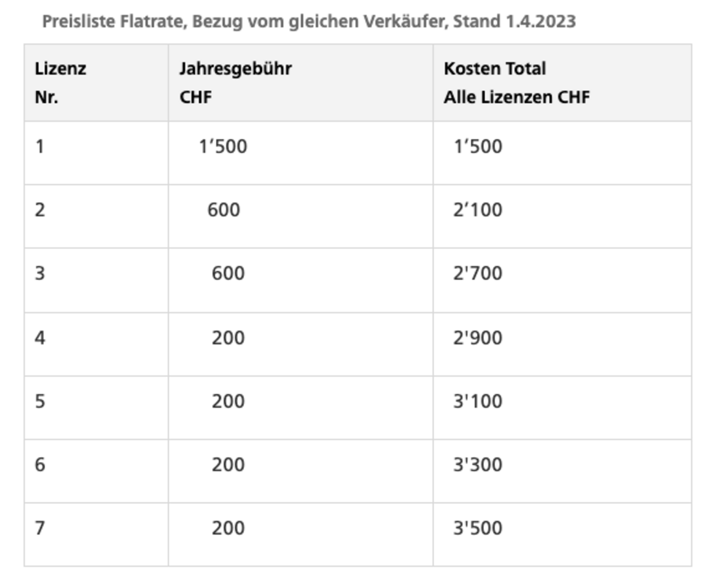Select license number 1 cell
The height and width of the screenshot is (588, 706).
click(40, 147)
